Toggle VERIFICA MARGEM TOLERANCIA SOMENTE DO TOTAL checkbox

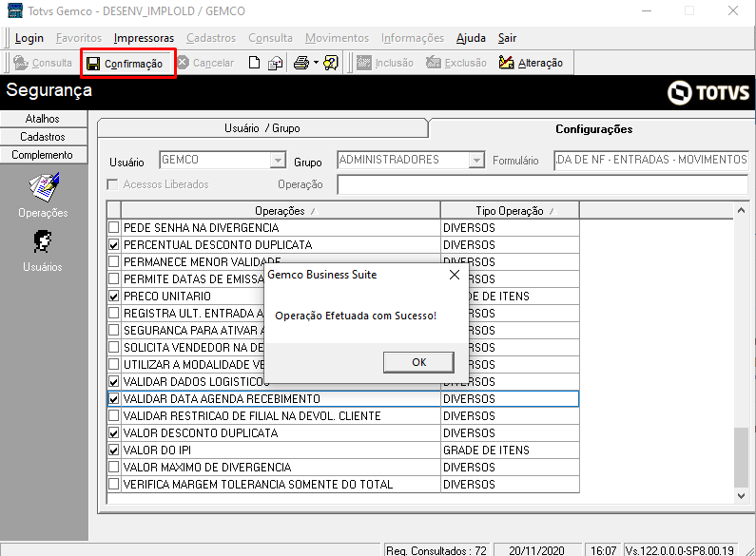(x=114, y=484)
